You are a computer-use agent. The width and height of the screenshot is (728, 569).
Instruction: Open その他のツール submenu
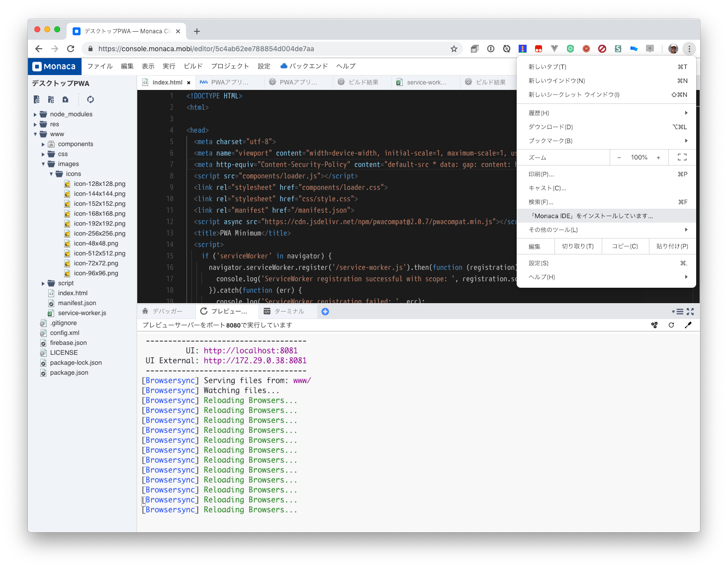(606, 230)
